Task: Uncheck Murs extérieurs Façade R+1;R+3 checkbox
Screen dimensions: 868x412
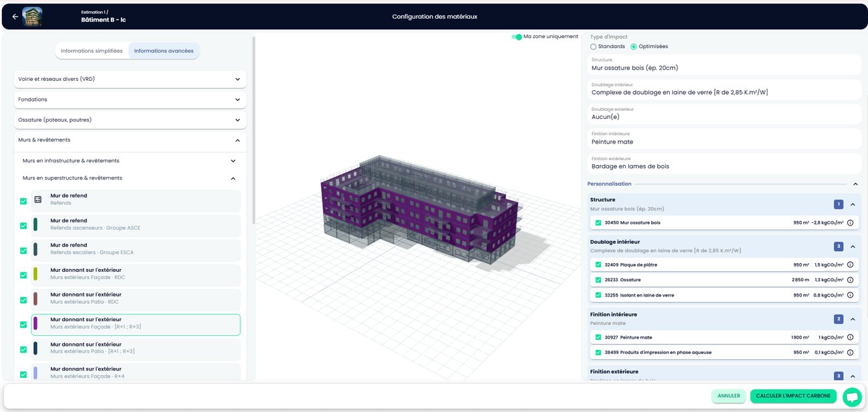Action: pos(23,325)
